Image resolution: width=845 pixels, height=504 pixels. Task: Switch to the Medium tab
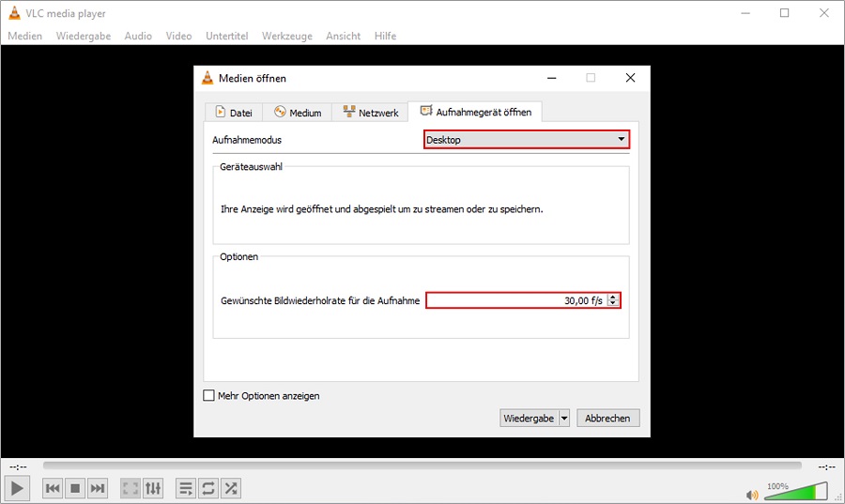pyautogui.click(x=298, y=113)
